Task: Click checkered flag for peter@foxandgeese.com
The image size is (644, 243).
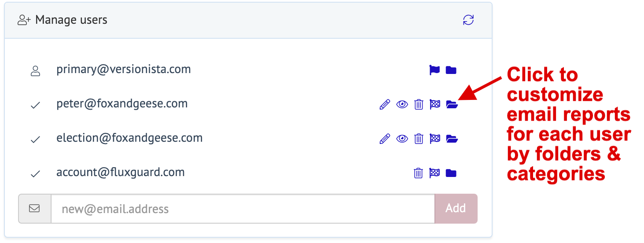Action: coord(435,104)
